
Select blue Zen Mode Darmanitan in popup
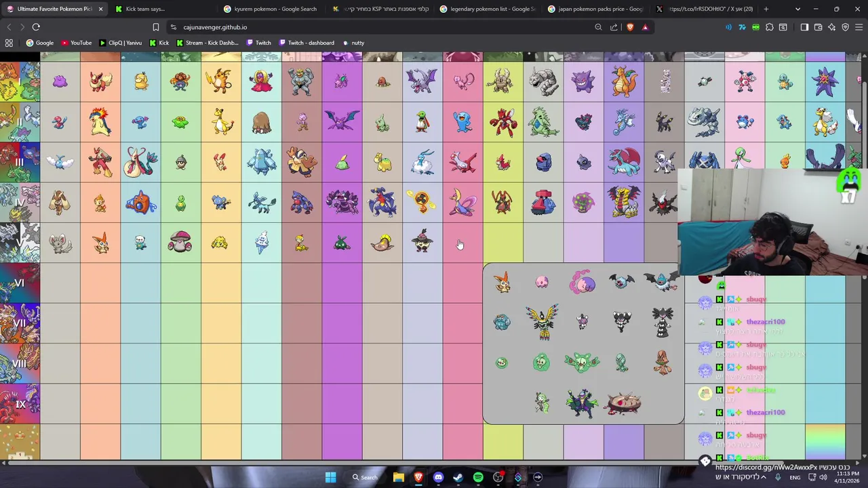click(x=502, y=323)
